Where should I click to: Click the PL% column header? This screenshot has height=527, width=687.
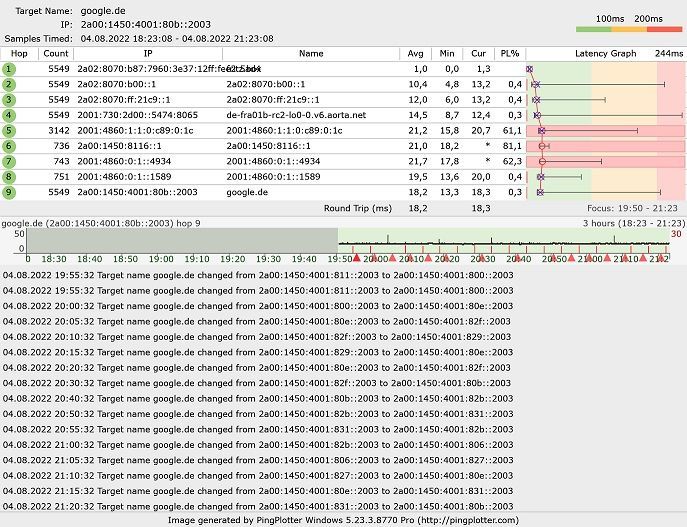click(x=510, y=53)
